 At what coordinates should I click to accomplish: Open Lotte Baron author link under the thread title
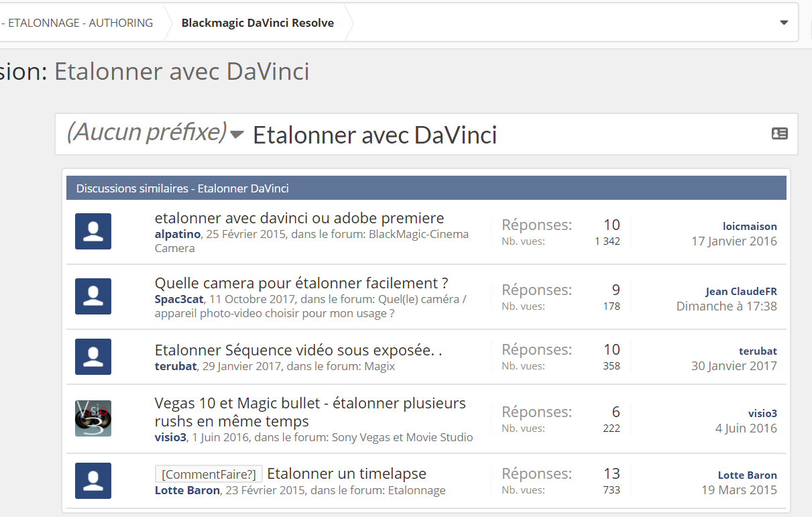(x=187, y=490)
